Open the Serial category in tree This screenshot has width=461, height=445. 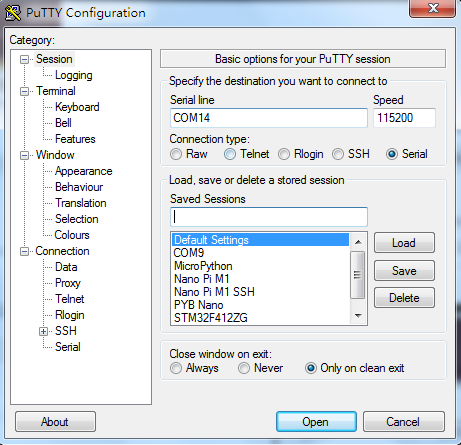point(68,347)
